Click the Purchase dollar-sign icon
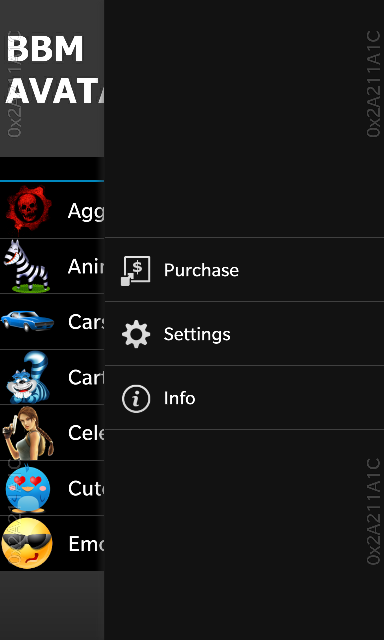This screenshot has width=384, height=640. [x=135, y=270]
